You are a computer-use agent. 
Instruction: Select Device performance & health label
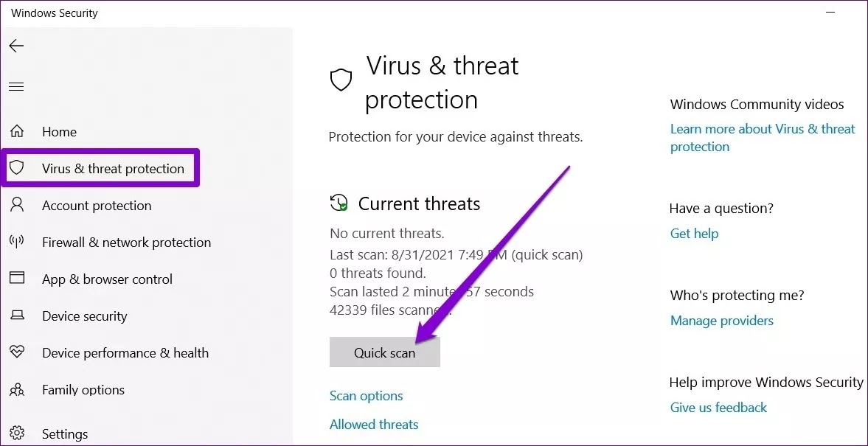tap(125, 353)
